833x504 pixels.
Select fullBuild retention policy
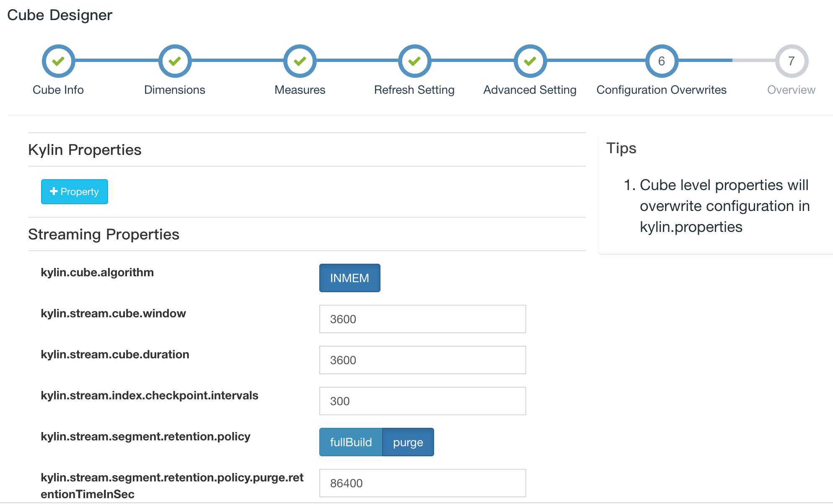click(351, 442)
